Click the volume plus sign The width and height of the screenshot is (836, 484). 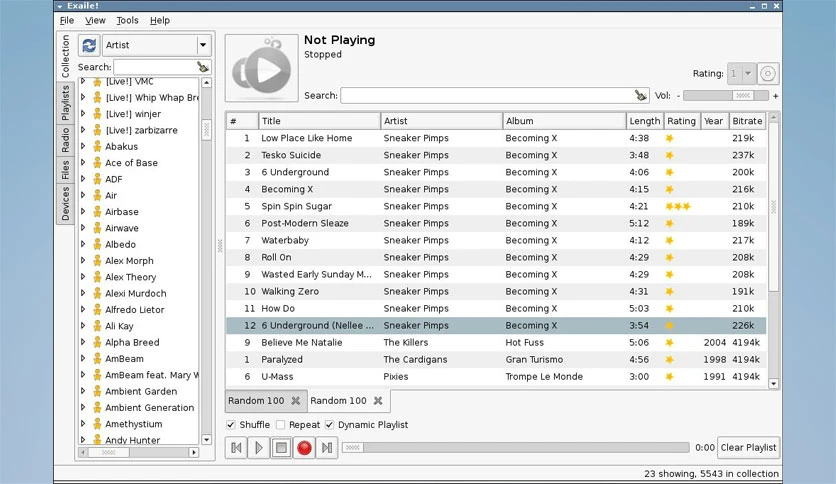click(775, 96)
